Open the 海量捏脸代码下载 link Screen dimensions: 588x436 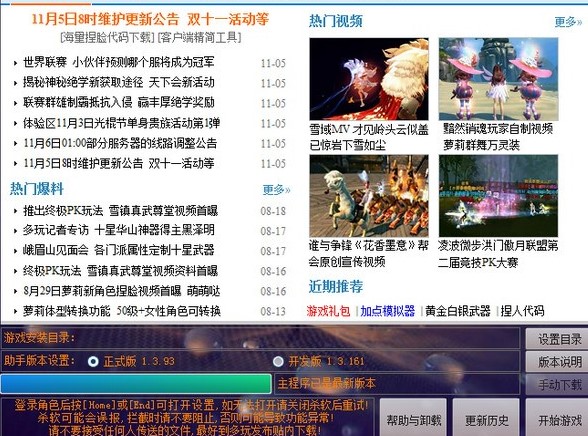click(x=107, y=37)
